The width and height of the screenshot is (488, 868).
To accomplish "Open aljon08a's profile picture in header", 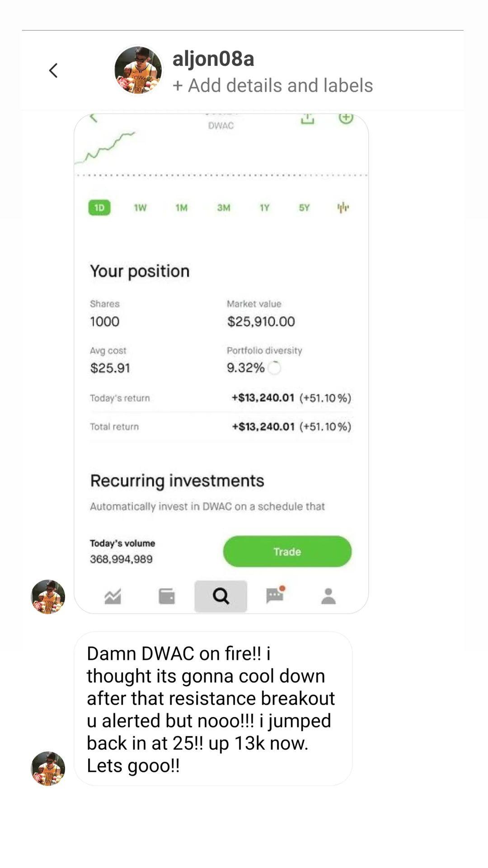I will coord(138,71).
